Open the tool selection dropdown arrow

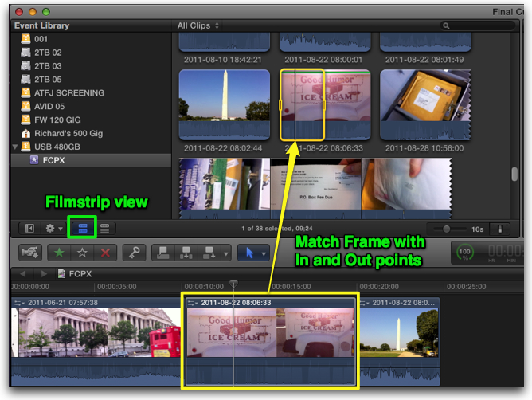click(264, 253)
